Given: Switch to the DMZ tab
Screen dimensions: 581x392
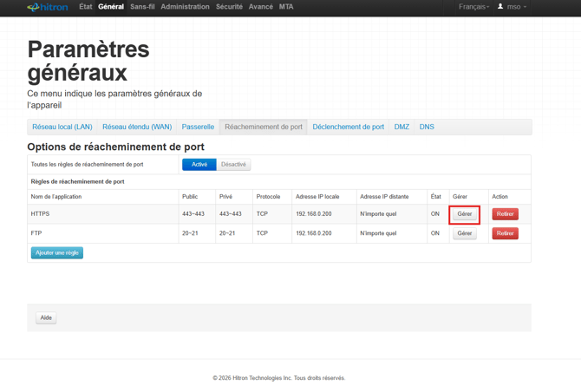Looking at the screenshot, I should point(401,127).
